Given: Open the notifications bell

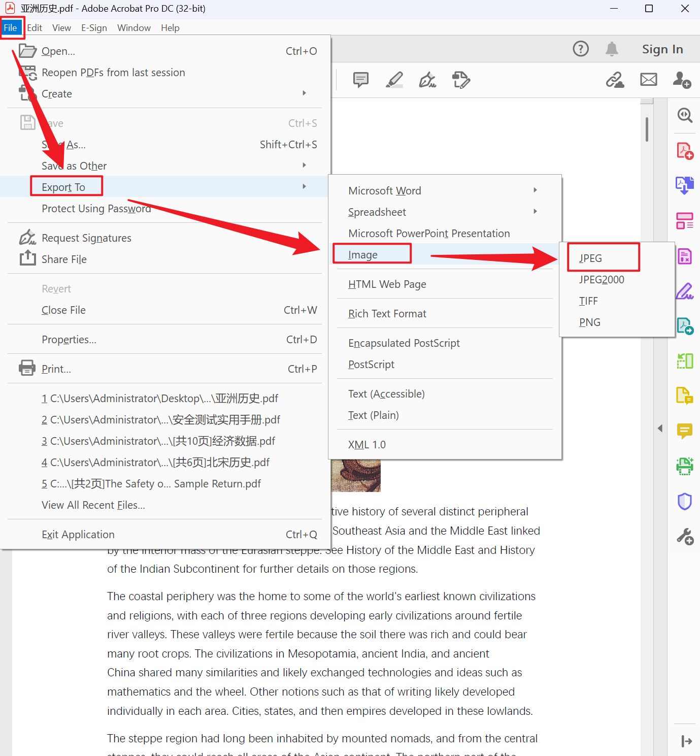Looking at the screenshot, I should (612, 49).
